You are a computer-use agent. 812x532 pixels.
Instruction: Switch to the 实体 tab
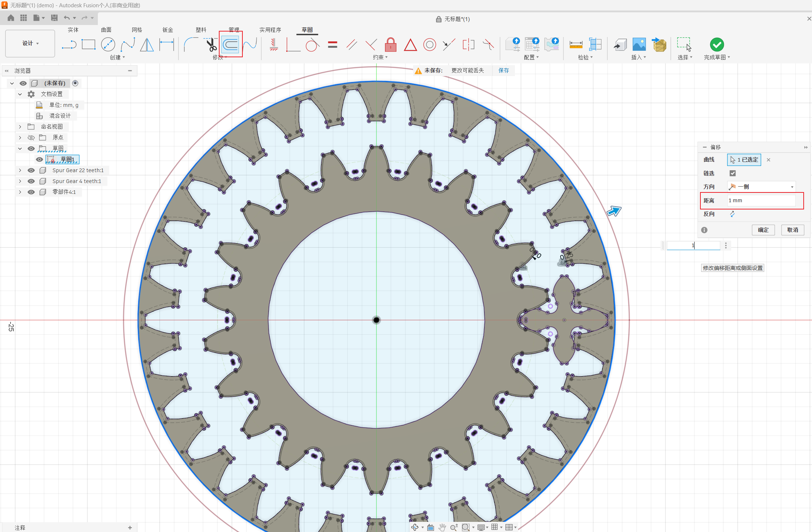pos(73,30)
